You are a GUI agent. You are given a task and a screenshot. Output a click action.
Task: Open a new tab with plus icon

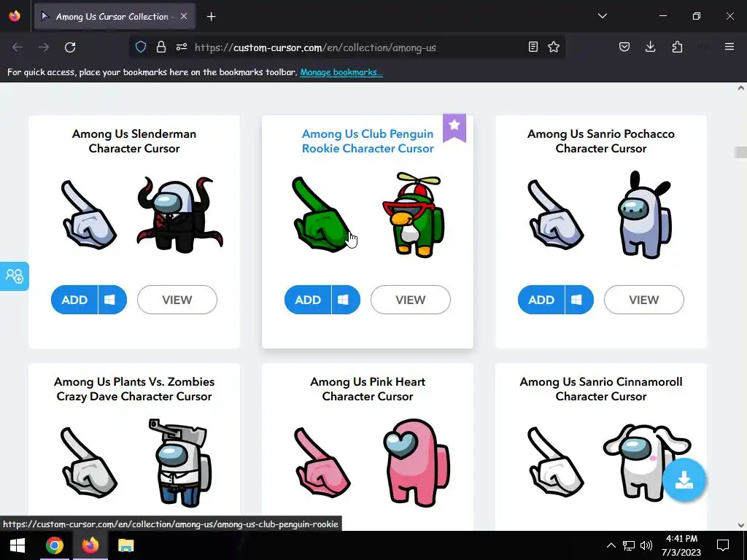(211, 17)
